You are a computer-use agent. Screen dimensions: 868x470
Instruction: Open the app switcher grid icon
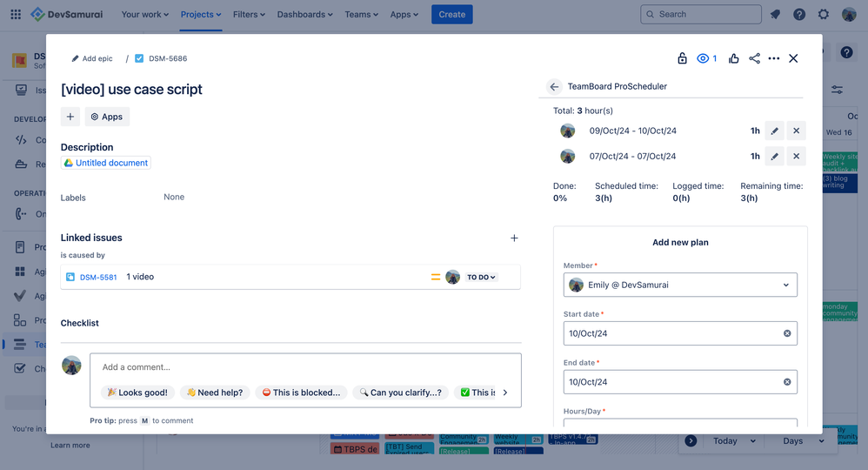click(x=16, y=15)
